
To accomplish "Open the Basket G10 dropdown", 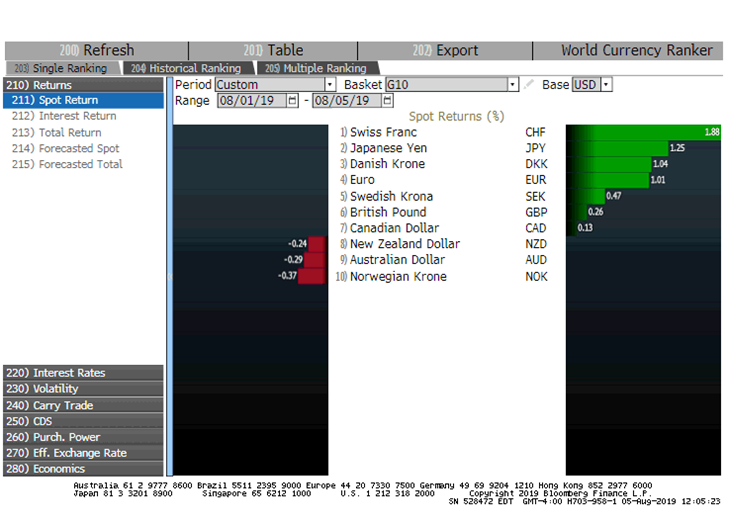I will (513, 85).
